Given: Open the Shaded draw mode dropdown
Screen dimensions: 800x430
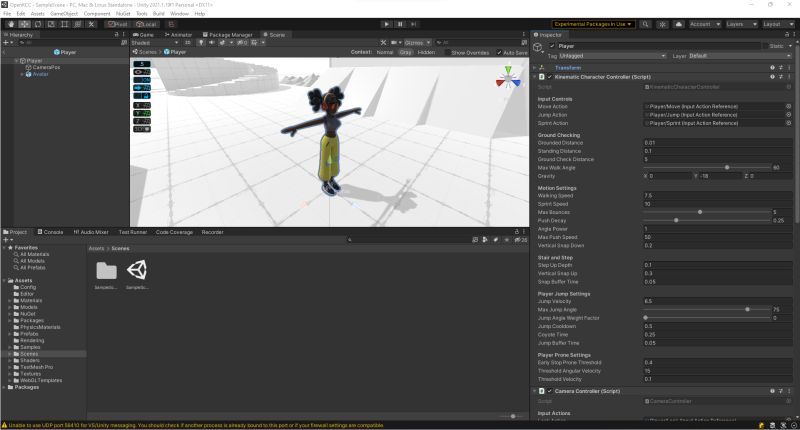Looking at the screenshot, I should click(155, 43).
